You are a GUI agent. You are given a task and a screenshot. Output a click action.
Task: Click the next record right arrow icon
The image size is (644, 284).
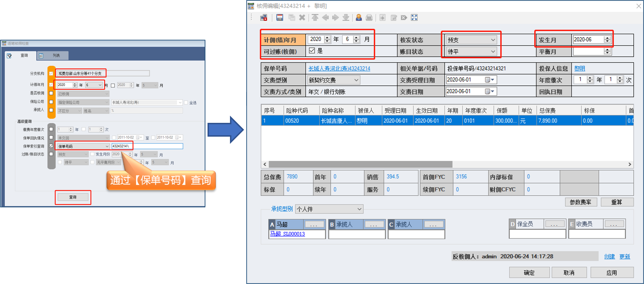coord(335,18)
